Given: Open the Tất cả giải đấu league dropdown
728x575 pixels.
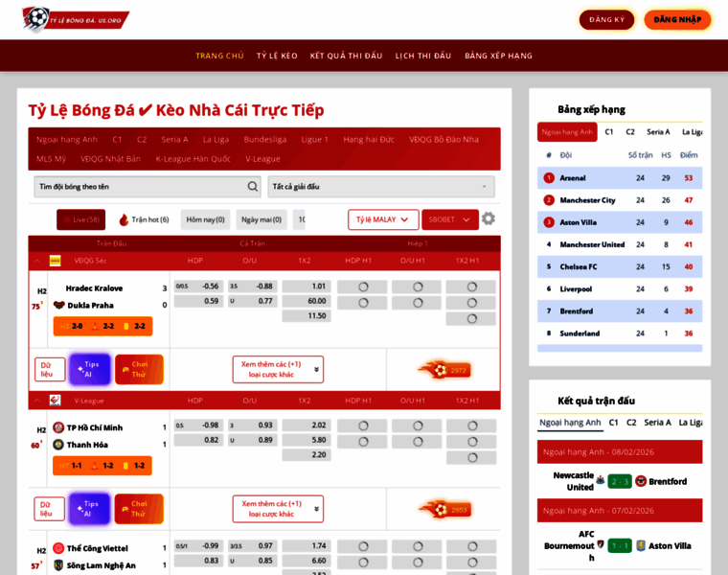Looking at the screenshot, I should pyautogui.click(x=381, y=186).
